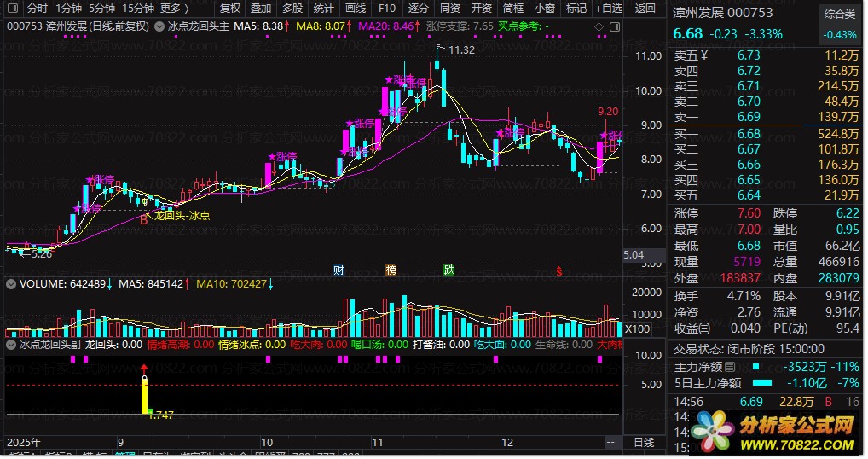Click the 开资 toolbar button
Screen dimensions: 868x459
coord(482,9)
